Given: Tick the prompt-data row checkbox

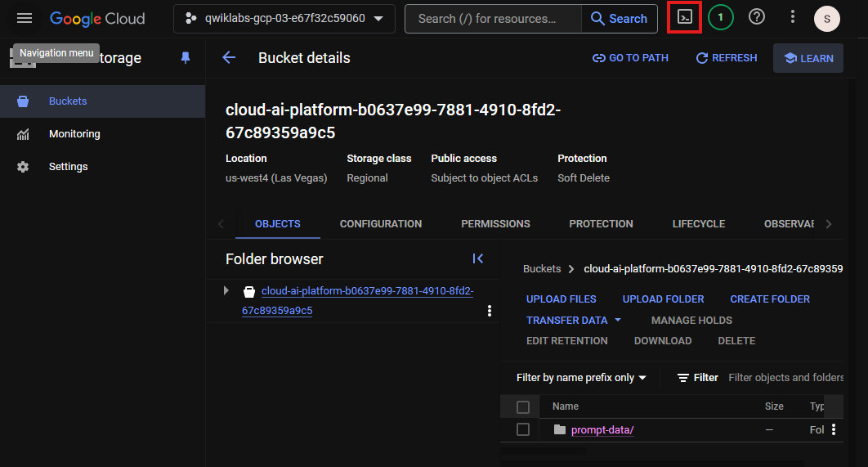Looking at the screenshot, I should [522, 429].
